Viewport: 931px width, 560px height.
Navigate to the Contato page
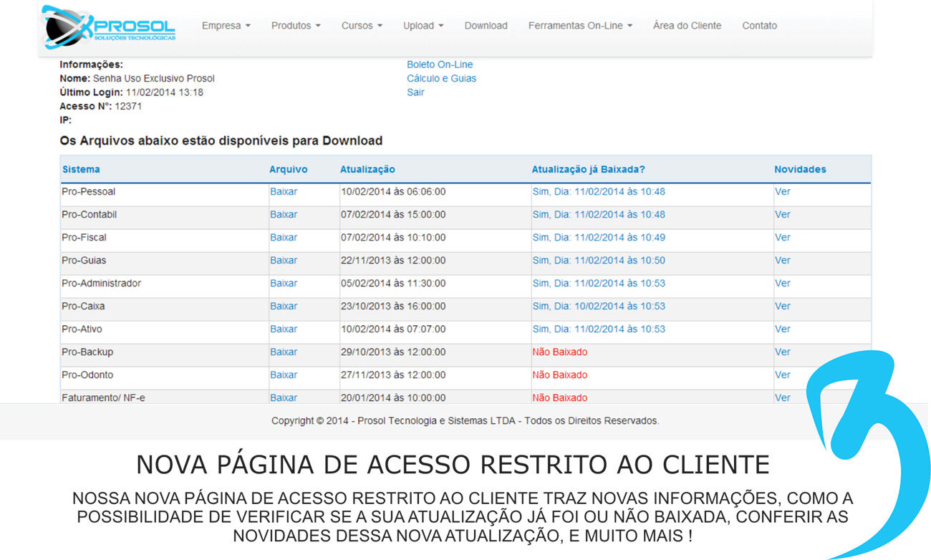coord(759,26)
